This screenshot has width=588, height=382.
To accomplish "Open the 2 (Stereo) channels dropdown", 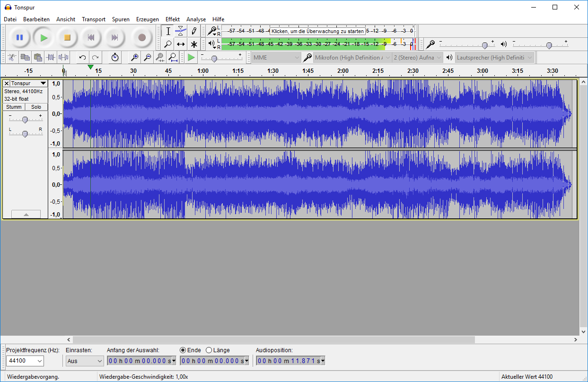I will [418, 57].
